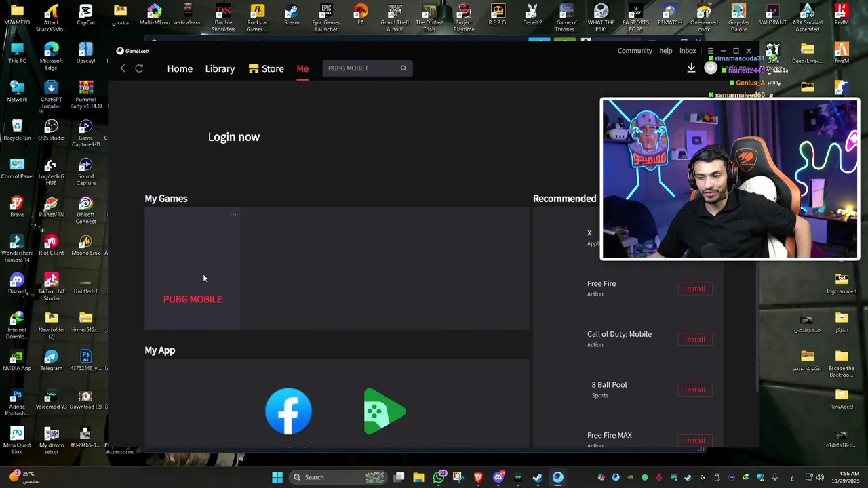868x488 pixels.
Task: Open PUBG MOBILE in My Games
Action: click(x=193, y=268)
